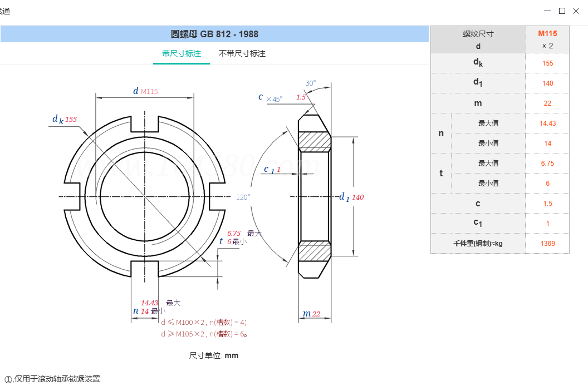Viewport: 588px width, 391px height.
Task: Click the c value 1.5 cell
Action: click(547, 204)
